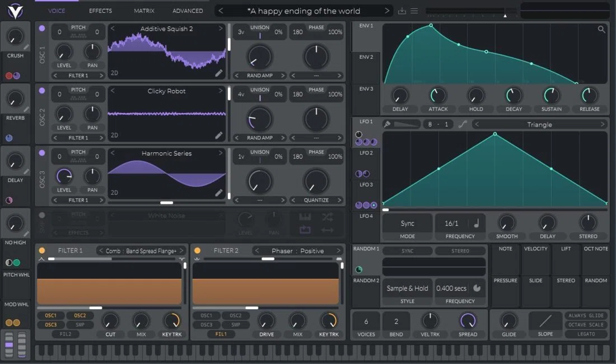Image resolution: width=616 pixels, height=364 pixels.
Task: Click the Always Glide button
Action: click(x=586, y=315)
